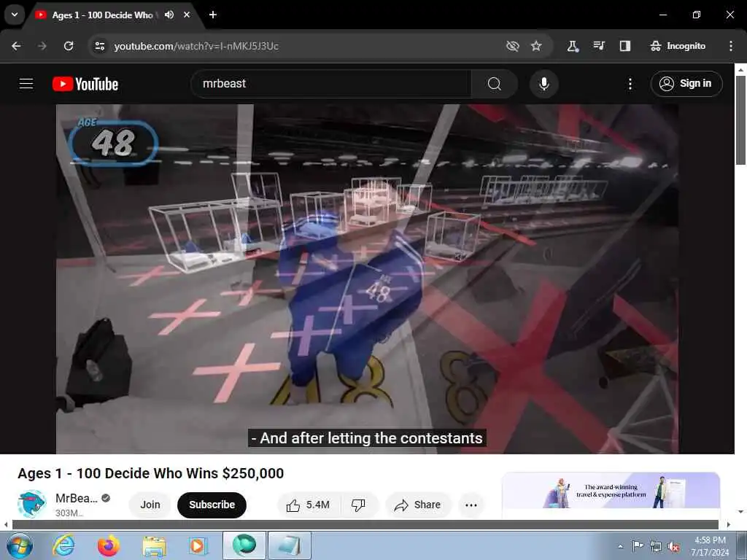Click the right arrow of the horizontal scrollbar
The width and height of the screenshot is (747, 560).
coord(729,525)
